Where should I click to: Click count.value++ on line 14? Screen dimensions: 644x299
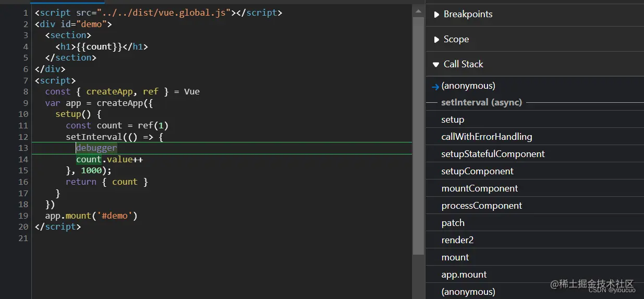click(110, 159)
